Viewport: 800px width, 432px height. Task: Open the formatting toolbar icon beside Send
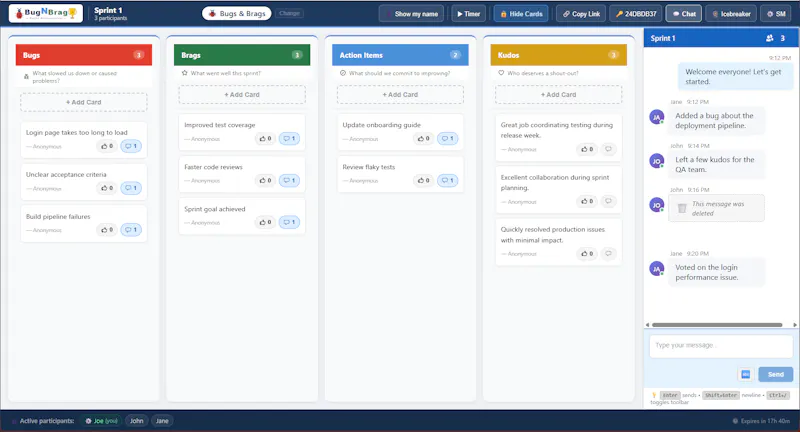(745, 374)
